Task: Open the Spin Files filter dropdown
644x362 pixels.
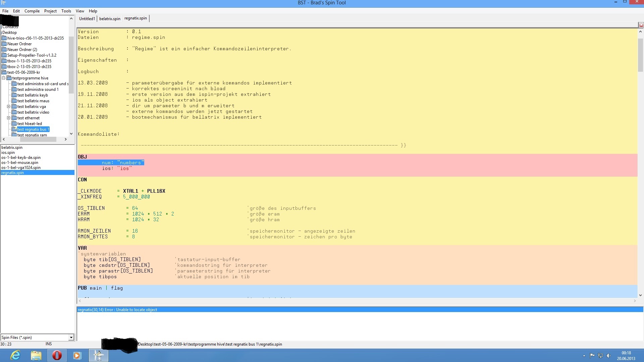Action: pos(71,338)
